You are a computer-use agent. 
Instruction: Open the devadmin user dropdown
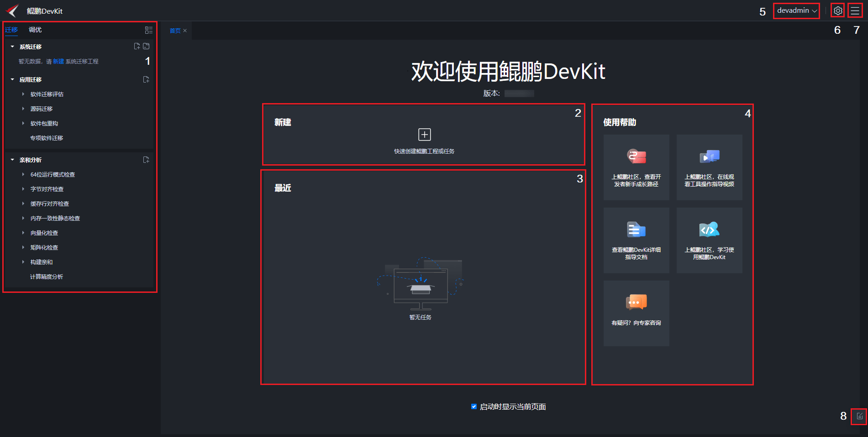[x=797, y=10]
